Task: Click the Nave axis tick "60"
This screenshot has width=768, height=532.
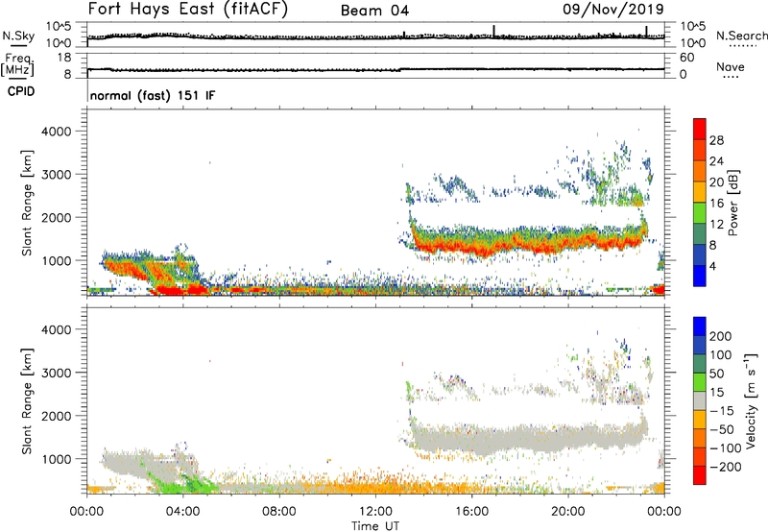Action: [x=687, y=58]
